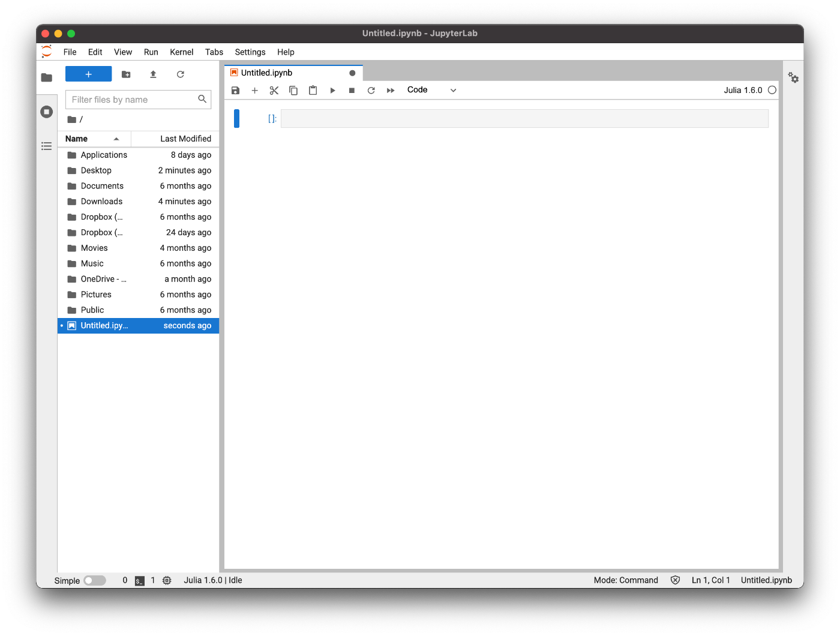Open the View menu
Image resolution: width=840 pixels, height=636 pixels.
123,52
